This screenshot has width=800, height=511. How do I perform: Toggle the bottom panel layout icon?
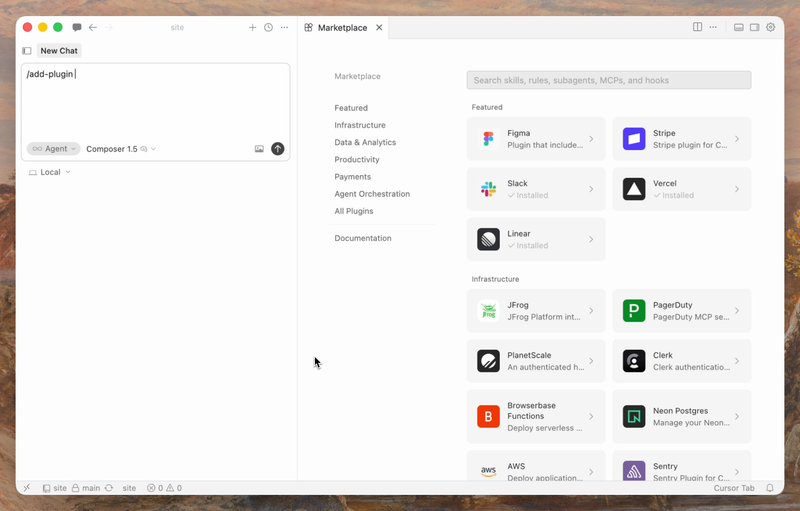coord(738,27)
